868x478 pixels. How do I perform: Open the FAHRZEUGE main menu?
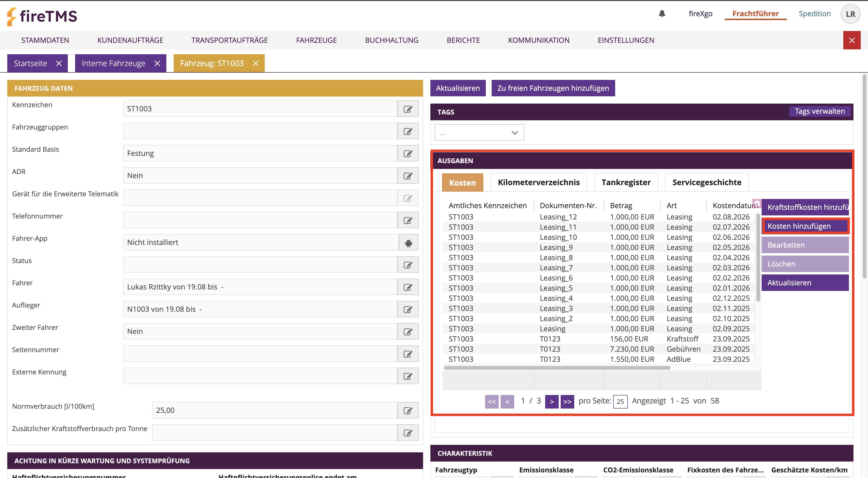point(316,40)
